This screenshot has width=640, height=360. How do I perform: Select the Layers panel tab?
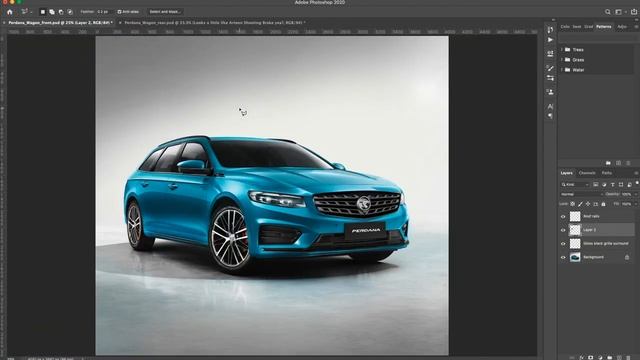click(566, 173)
